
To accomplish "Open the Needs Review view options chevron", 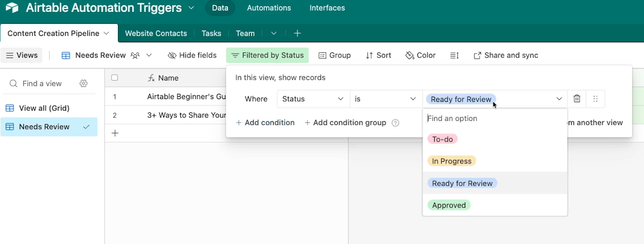I will pyautogui.click(x=149, y=55).
